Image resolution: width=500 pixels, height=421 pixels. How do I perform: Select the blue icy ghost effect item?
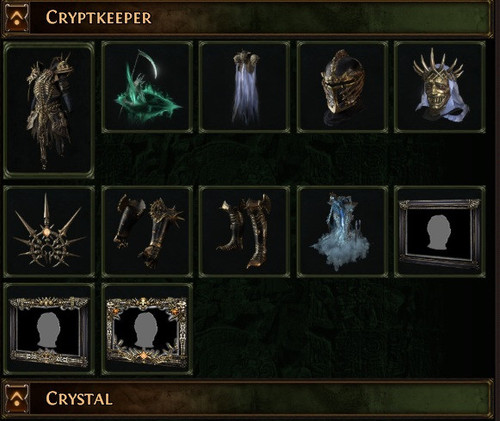coord(342,232)
